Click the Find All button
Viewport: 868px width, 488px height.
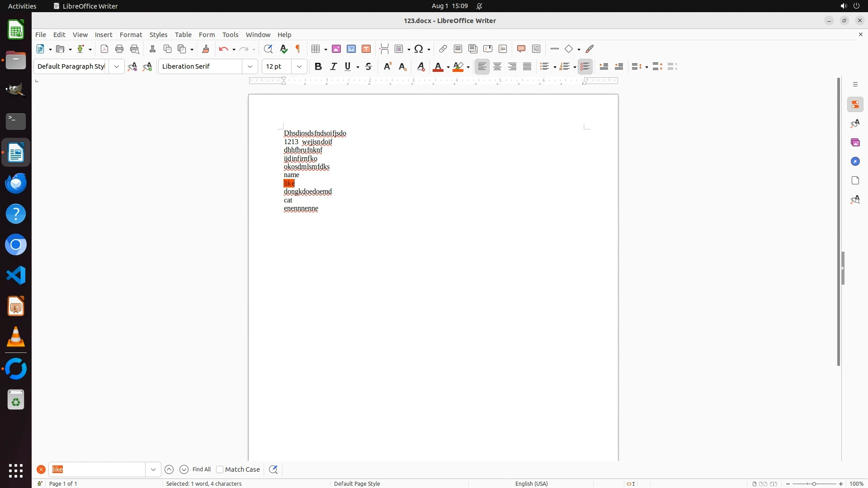coord(201,469)
